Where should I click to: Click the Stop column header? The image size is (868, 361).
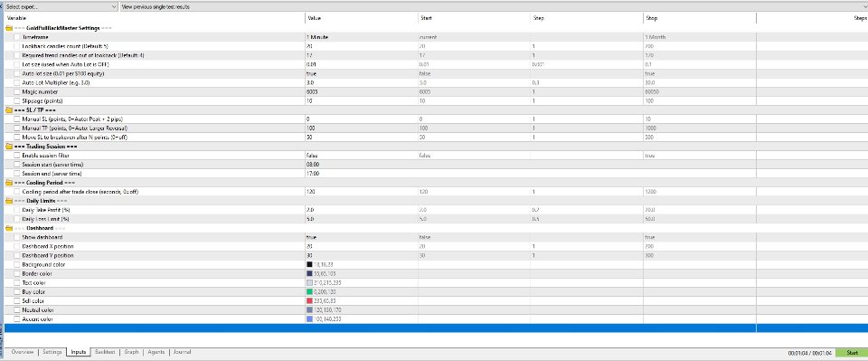pos(700,18)
